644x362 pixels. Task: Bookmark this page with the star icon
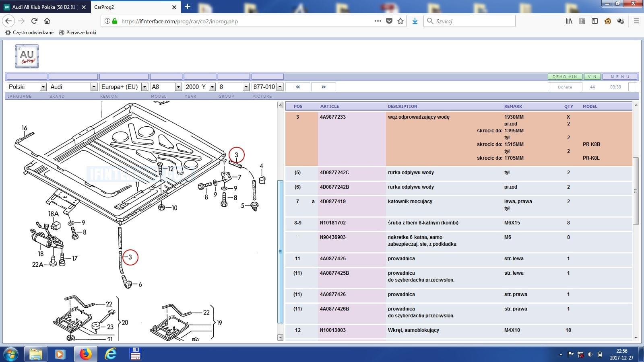click(x=400, y=21)
